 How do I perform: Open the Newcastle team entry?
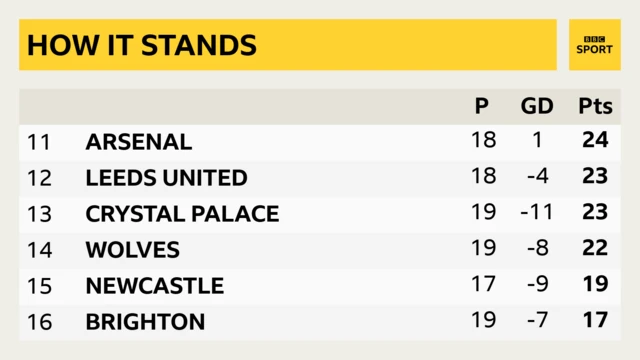[155, 286]
